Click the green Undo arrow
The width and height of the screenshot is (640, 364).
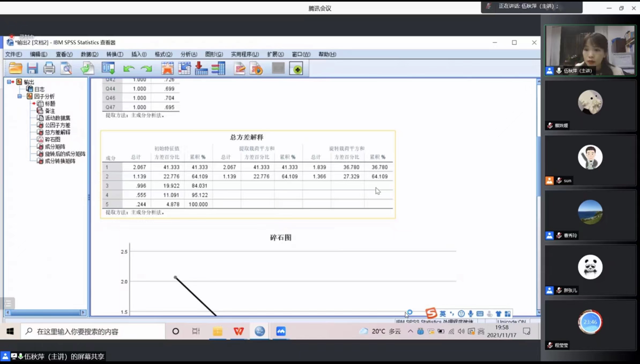coord(129,69)
